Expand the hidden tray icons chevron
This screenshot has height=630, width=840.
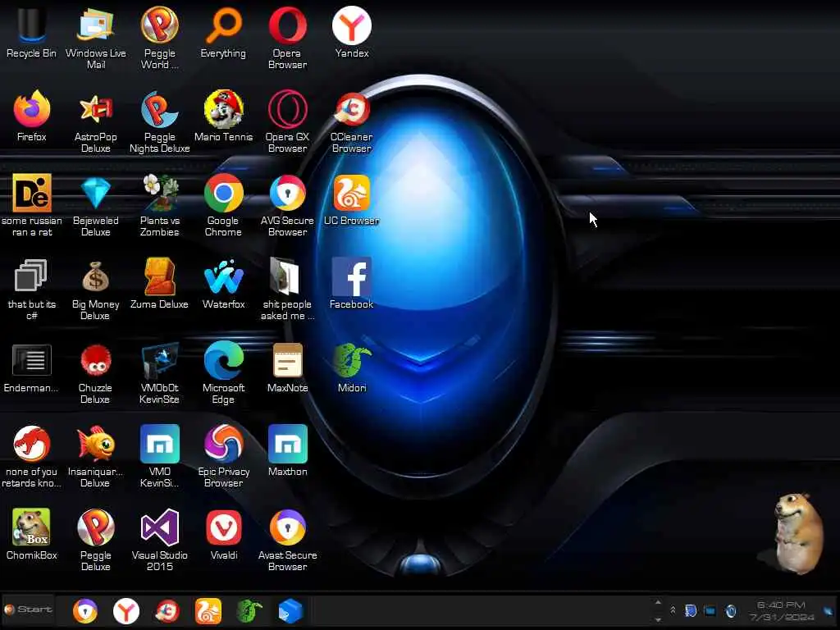[x=673, y=610]
